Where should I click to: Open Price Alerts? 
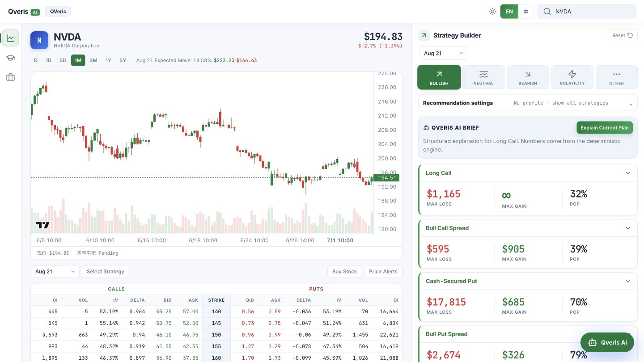point(383,271)
